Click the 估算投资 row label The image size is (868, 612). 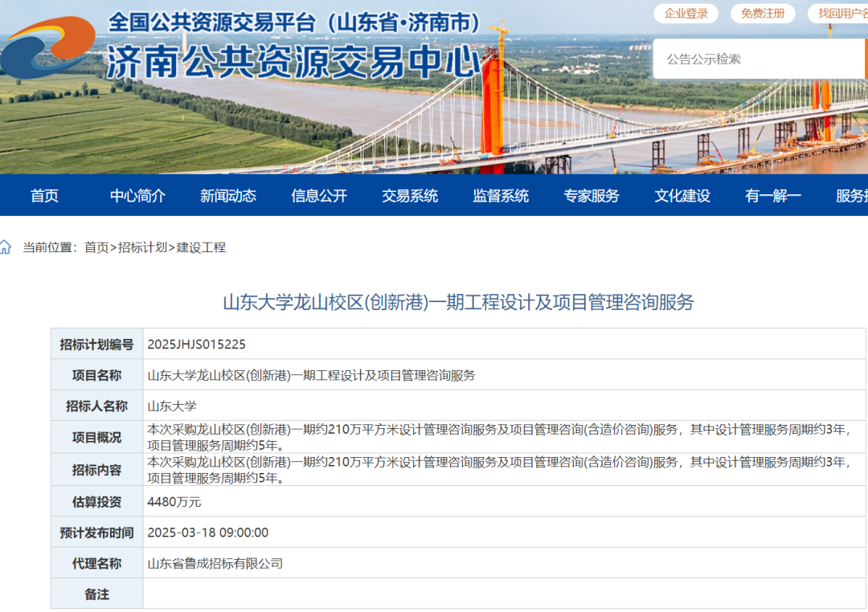pos(97,502)
